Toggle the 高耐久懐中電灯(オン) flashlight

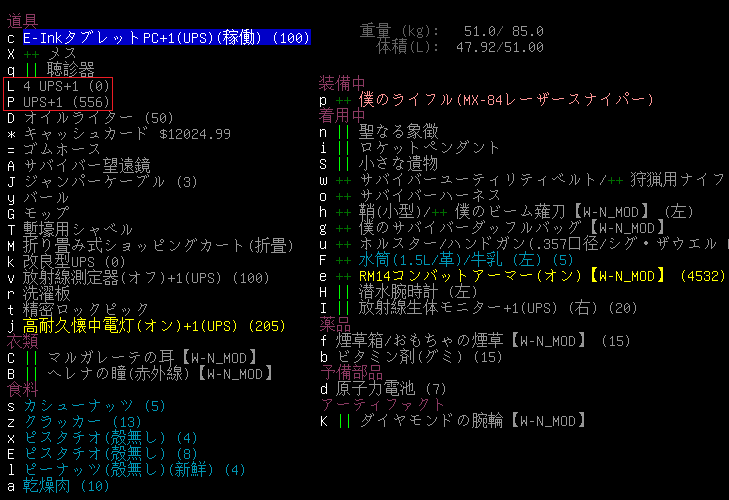point(128,325)
